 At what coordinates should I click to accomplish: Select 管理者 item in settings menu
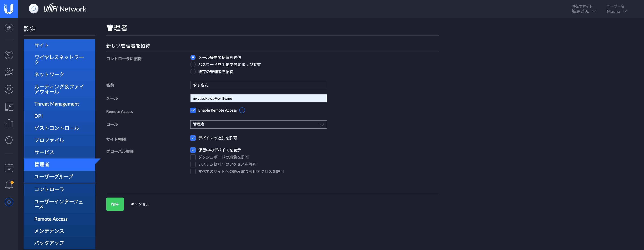pos(59,165)
